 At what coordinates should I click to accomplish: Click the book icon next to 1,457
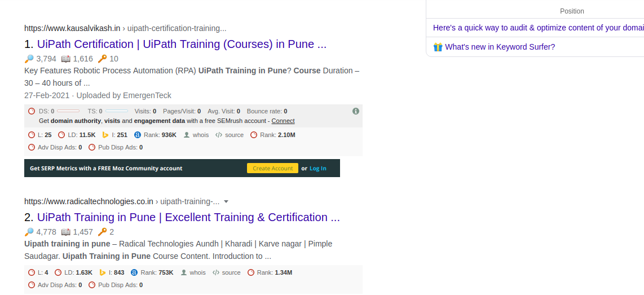click(x=66, y=232)
